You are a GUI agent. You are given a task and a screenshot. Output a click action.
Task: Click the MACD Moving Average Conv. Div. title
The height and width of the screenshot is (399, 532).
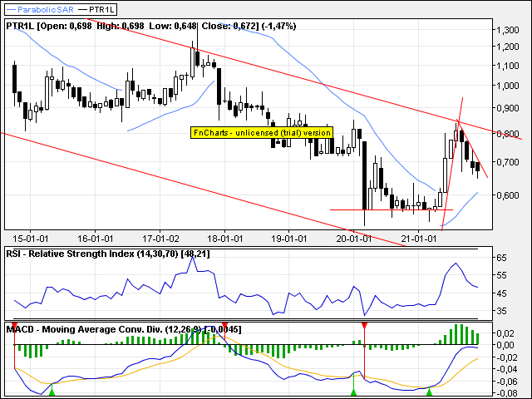tap(124, 329)
